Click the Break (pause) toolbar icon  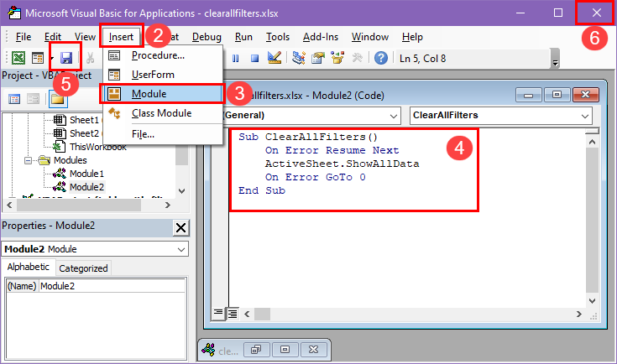pyautogui.click(x=235, y=59)
